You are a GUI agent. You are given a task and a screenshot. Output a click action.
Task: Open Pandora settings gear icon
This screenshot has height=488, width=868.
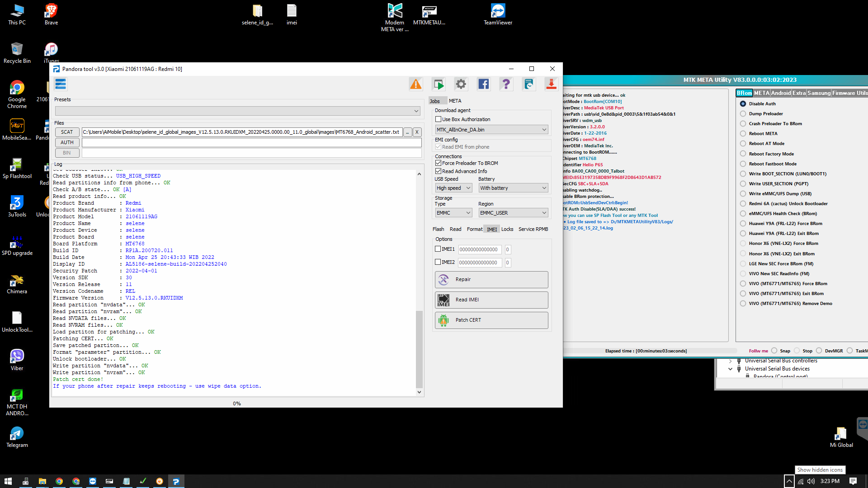[461, 84]
